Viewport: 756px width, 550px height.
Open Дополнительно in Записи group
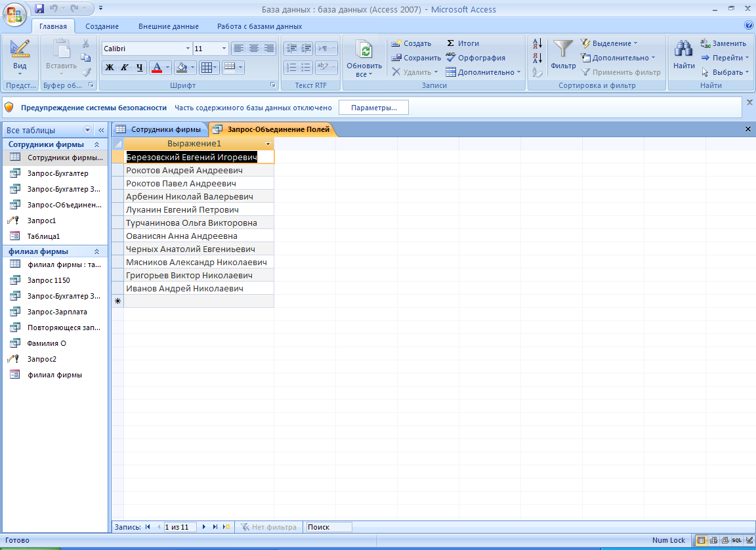pyautogui.click(x=483, y=72)
